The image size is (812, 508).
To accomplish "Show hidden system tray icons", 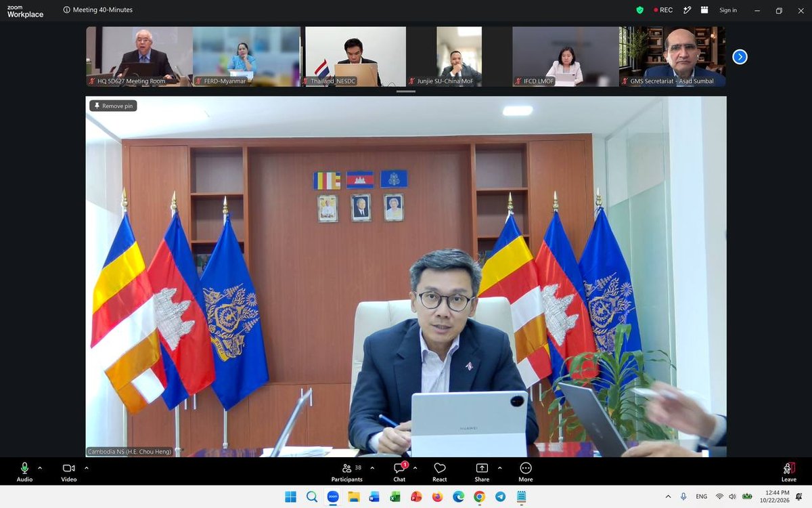I will 669,496.
